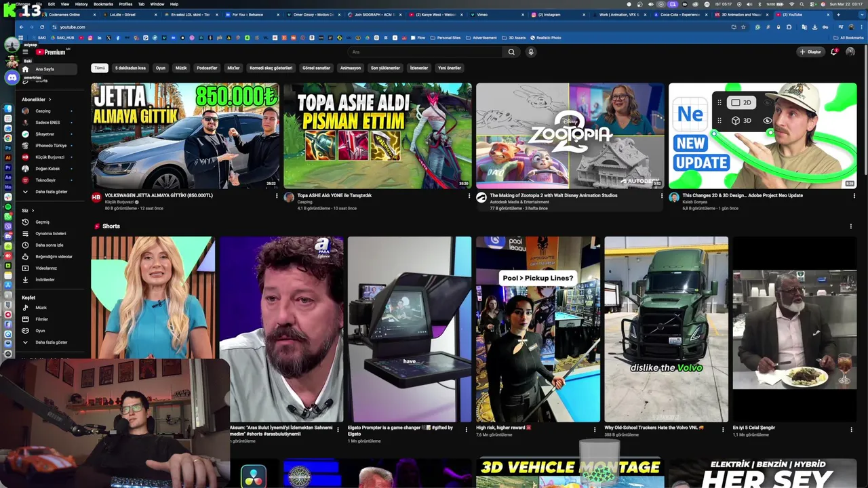
Task: Open the Bookmarks menu in menu bar
Action: pyautogui.click(x=103, y=4)
